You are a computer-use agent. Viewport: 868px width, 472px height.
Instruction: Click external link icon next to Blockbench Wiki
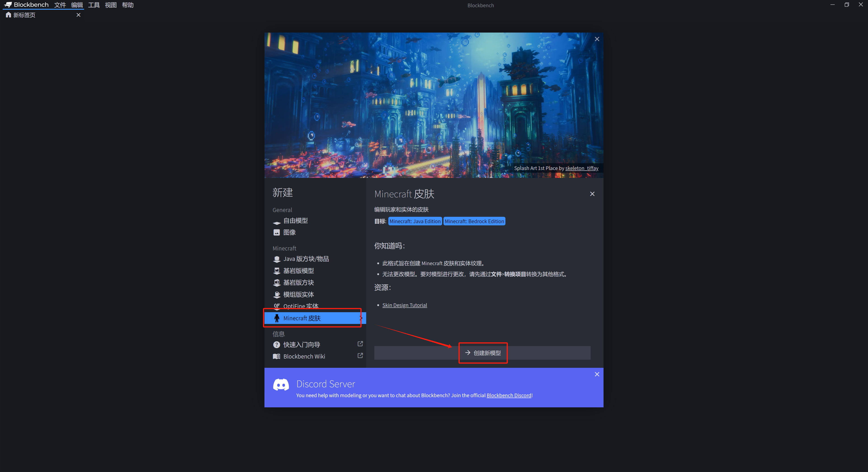pyautogui.click(x=360, y=355)
